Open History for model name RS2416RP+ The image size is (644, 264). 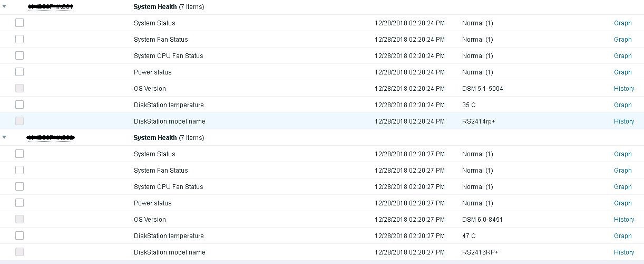tap(623, 252)
